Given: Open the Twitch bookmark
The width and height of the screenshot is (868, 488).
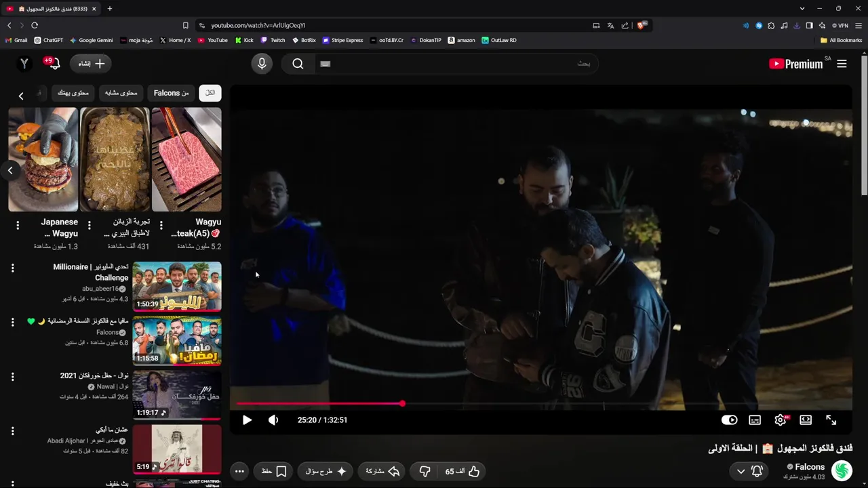Looking at the screenshot, I should point(273,40).
